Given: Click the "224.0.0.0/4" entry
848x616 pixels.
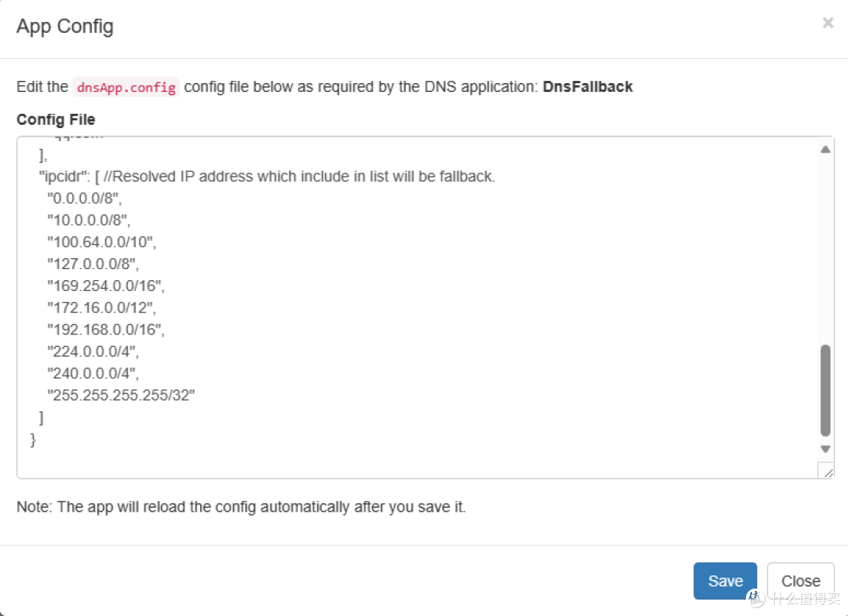Looking at the screenshot, I should coord(93,352).
